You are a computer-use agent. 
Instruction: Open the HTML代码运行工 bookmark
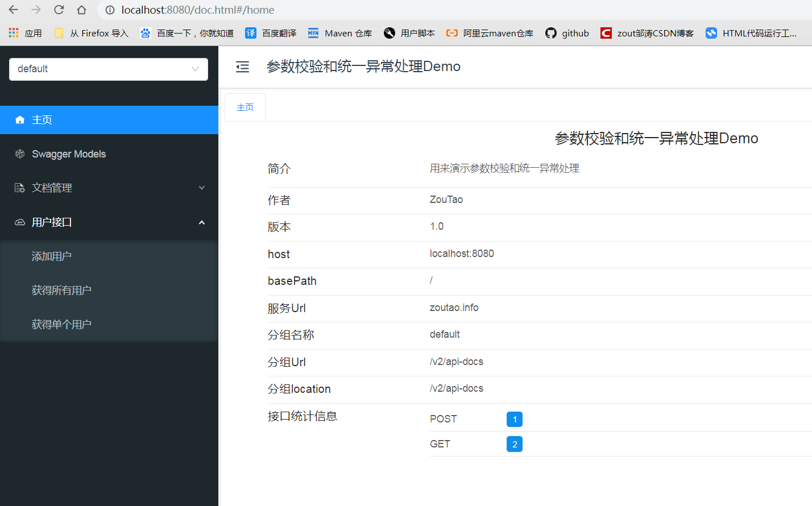(751, 33)
